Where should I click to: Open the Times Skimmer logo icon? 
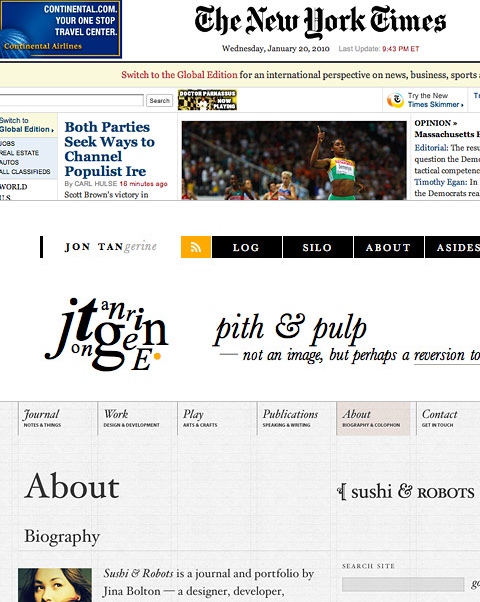(395, 100)
